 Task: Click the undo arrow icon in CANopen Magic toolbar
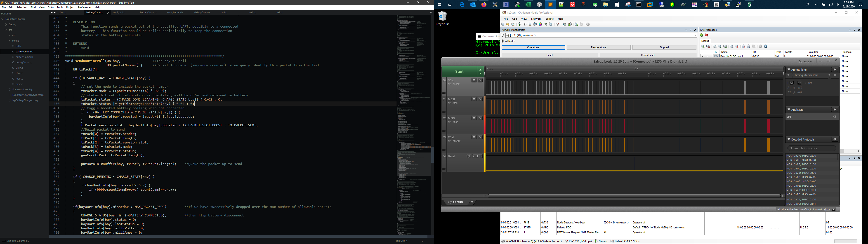coord(557,24)
